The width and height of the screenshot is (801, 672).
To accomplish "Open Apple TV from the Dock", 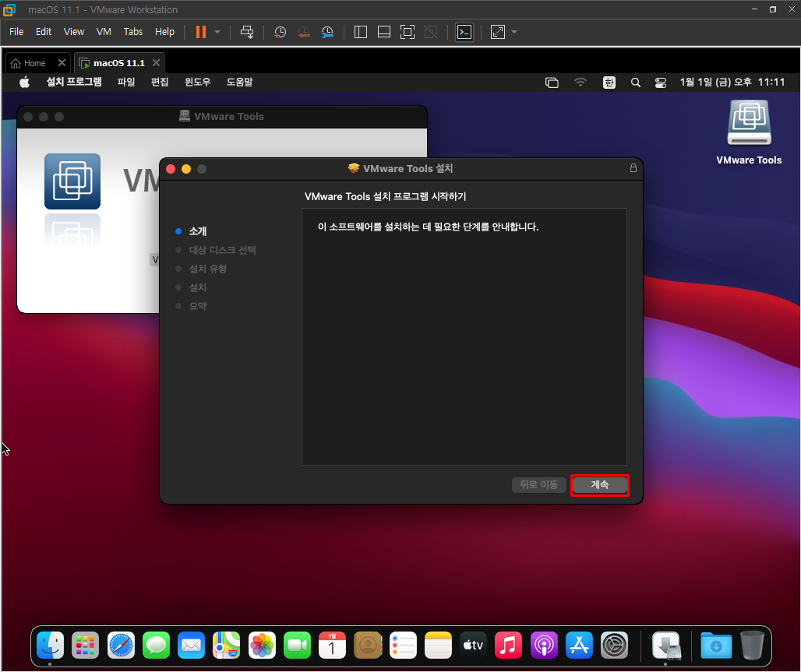I will [473, 645].
